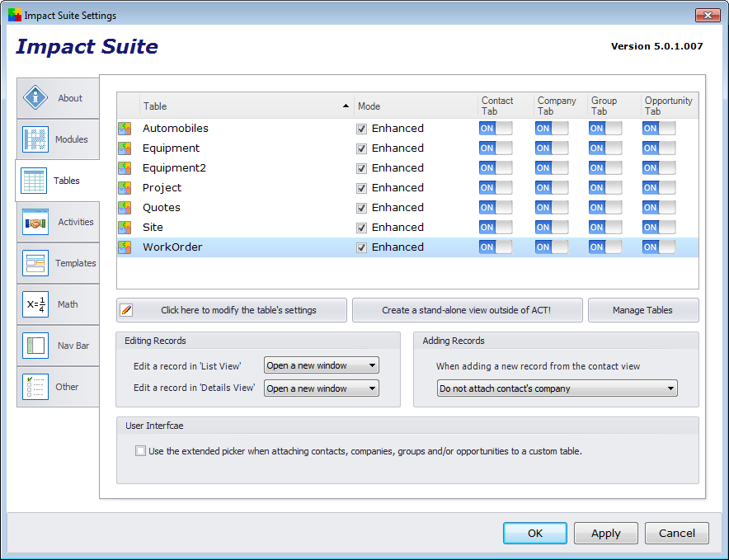Toggle Contact Tab switch for WorkOrder
This screenshot has width=729, height=560.
pos(496,247)
